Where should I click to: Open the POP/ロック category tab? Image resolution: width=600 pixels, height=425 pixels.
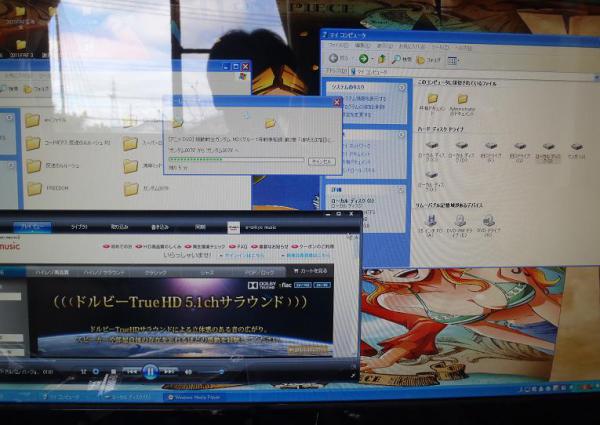pos(259,273)
